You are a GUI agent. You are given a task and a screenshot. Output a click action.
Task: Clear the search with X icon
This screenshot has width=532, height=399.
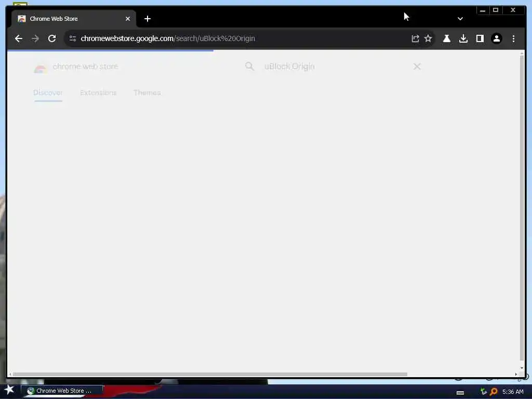tap(417, 66)
